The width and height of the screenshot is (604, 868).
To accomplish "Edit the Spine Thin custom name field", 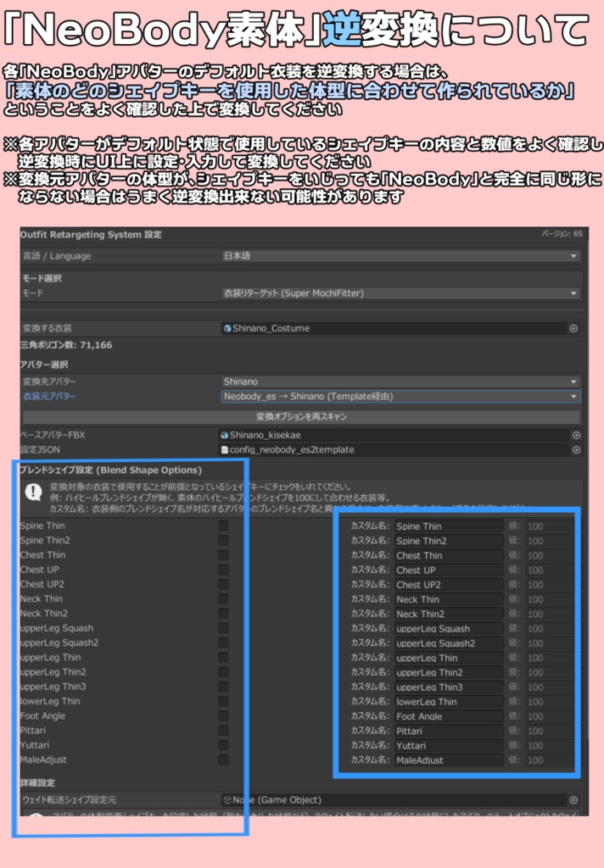I will tap(449, 526).
